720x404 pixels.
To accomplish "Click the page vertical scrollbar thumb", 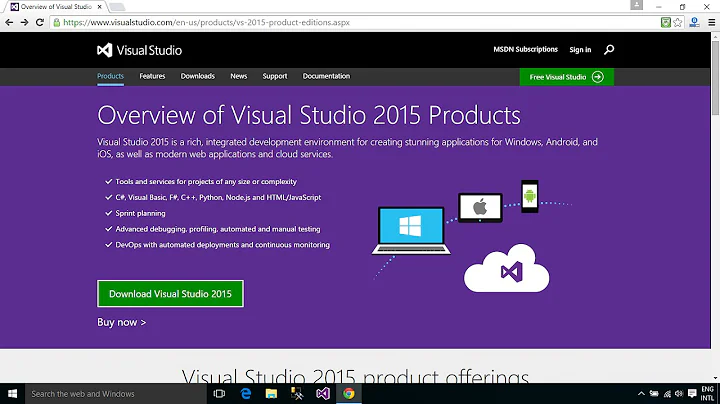I will pos(715,78).
